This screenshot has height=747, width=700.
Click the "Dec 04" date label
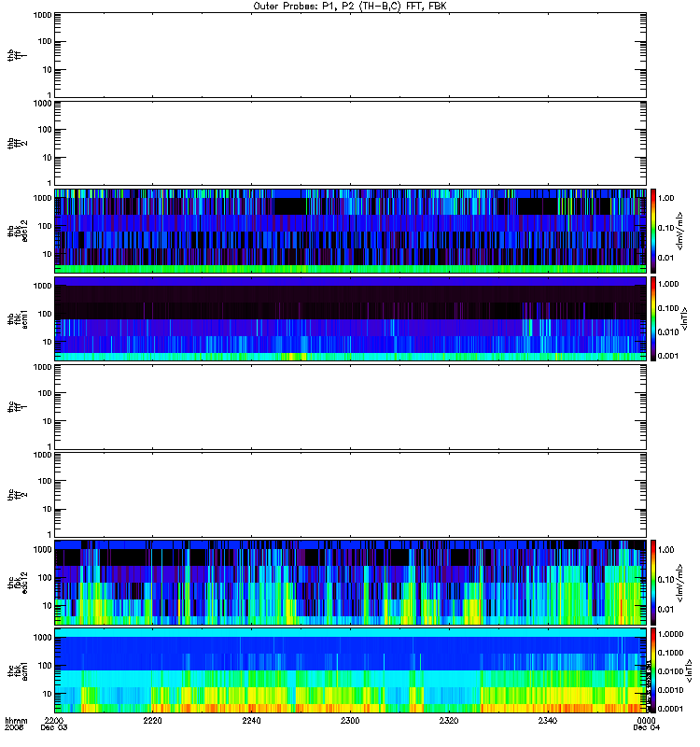point(646,727)
